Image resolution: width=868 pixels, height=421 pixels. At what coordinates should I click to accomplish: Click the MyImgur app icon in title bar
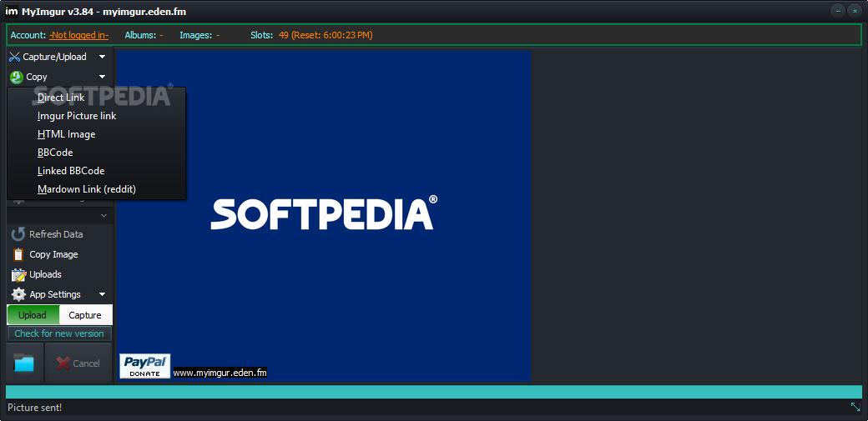(11, 11)
